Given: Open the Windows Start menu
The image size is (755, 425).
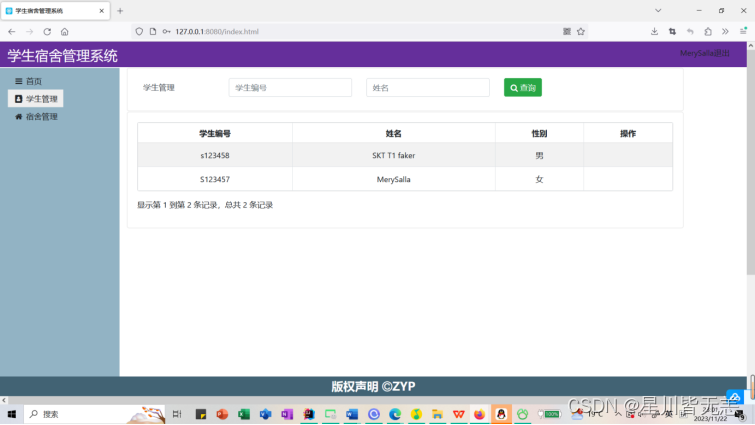Looking at the screenshot, I should pos(12,414).
